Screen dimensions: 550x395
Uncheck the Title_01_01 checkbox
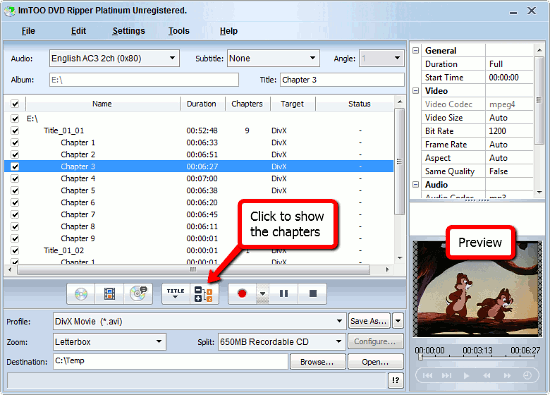pos(15,130)
